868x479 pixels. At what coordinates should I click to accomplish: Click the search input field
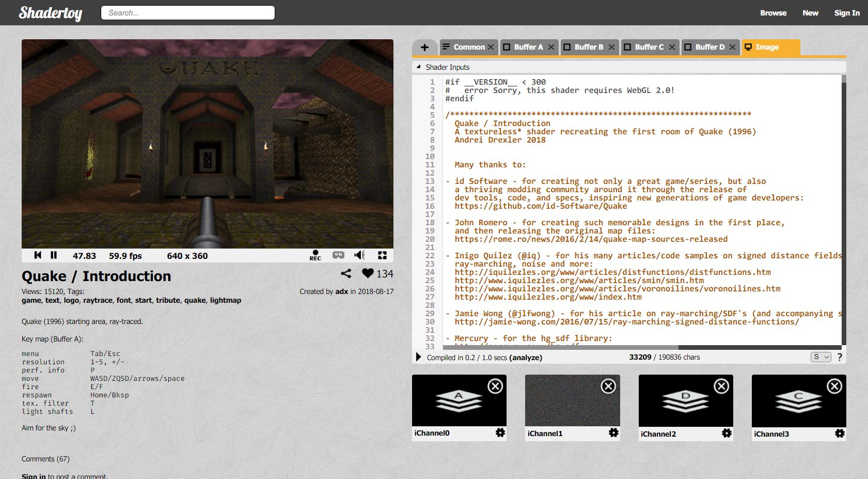click(188, 13)
